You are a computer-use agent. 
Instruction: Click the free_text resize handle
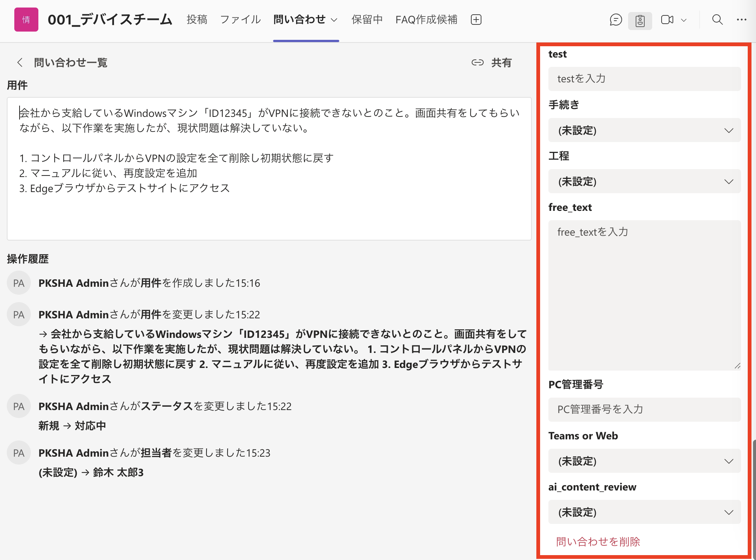click(x=737, y=366)
